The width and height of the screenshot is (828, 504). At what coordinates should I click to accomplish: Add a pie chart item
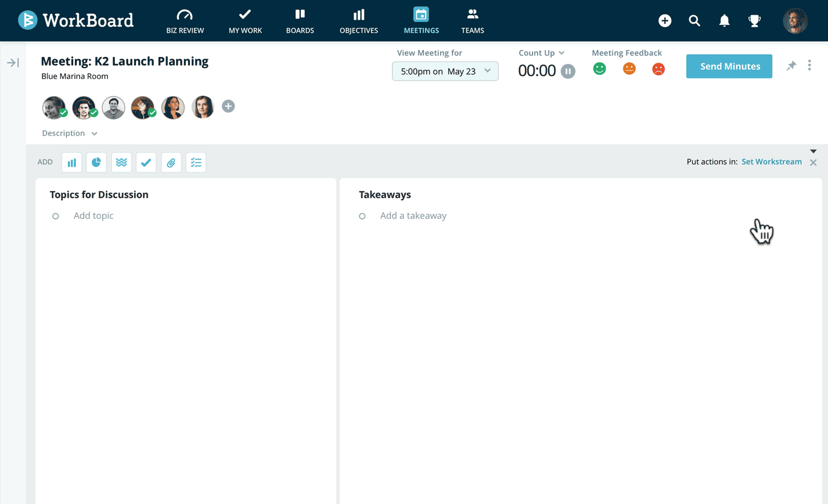pyautogui.click(x=96, y=163)
